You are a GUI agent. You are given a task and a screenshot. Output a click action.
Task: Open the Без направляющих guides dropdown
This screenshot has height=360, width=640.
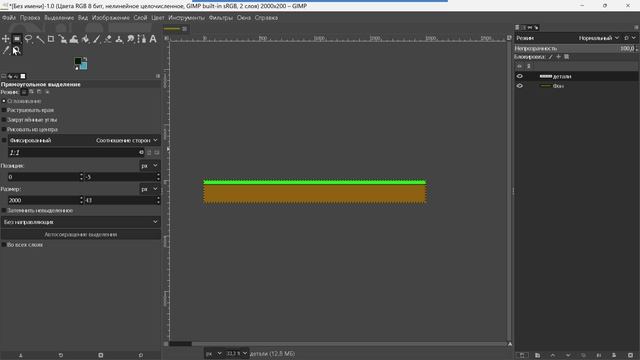tap(80, 222)
